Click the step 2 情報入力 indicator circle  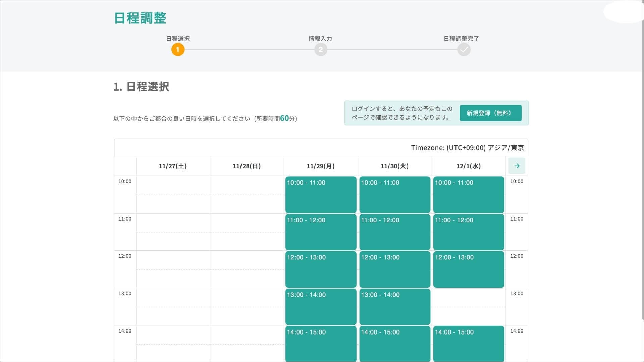coord(321,49)
